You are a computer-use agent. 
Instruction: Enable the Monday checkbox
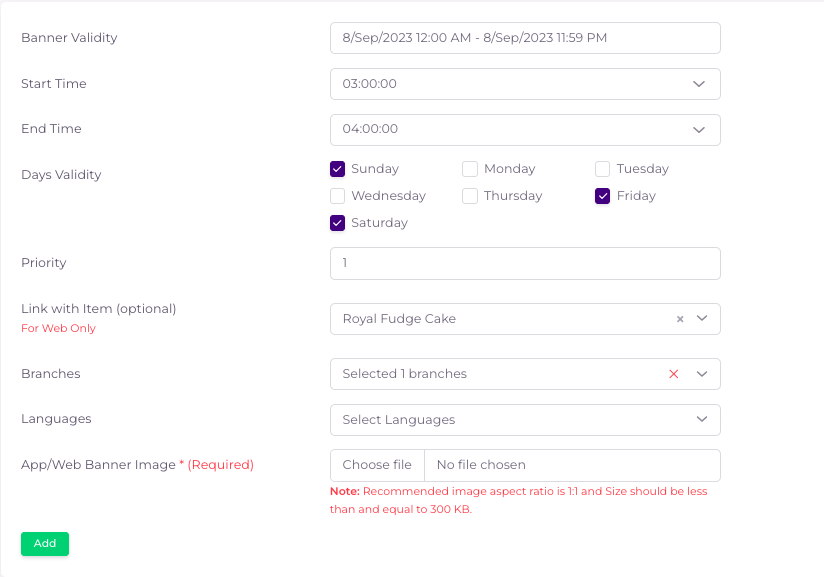470,169
